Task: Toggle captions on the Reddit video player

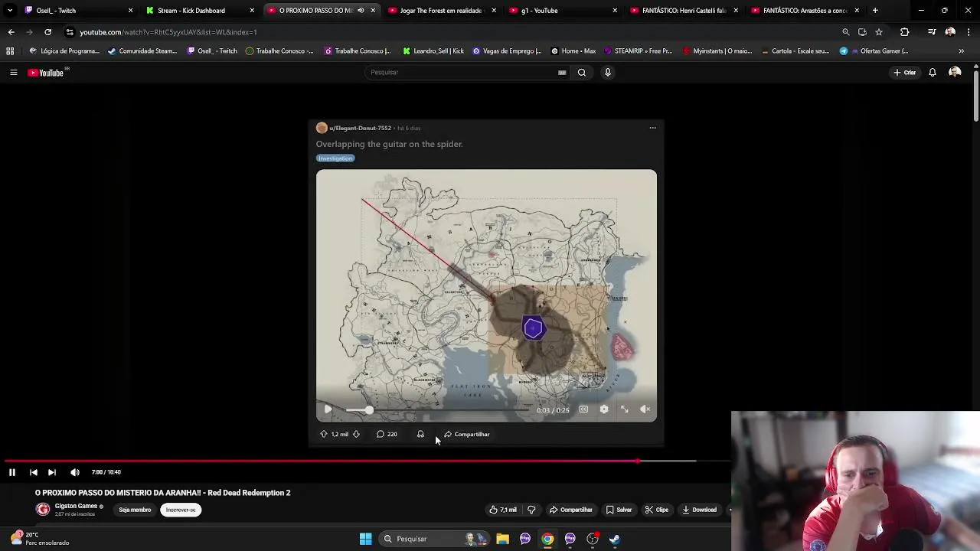Action: click(583, 409)
